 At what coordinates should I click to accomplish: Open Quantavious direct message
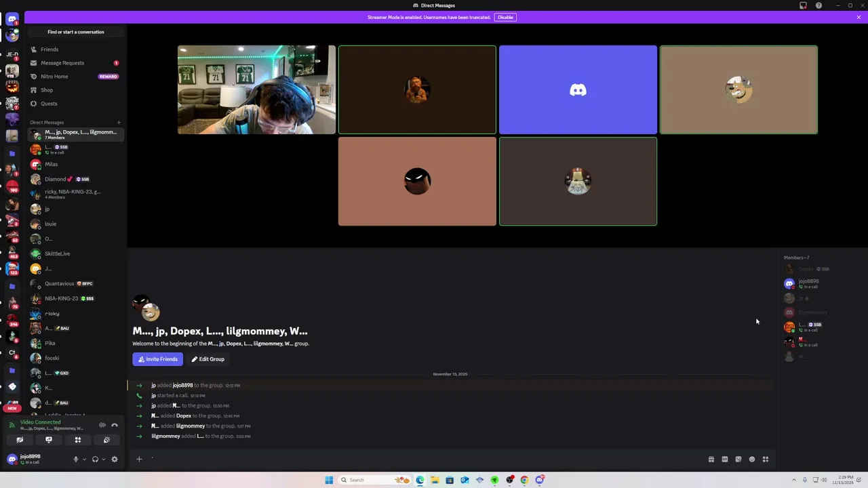(75, 283)
